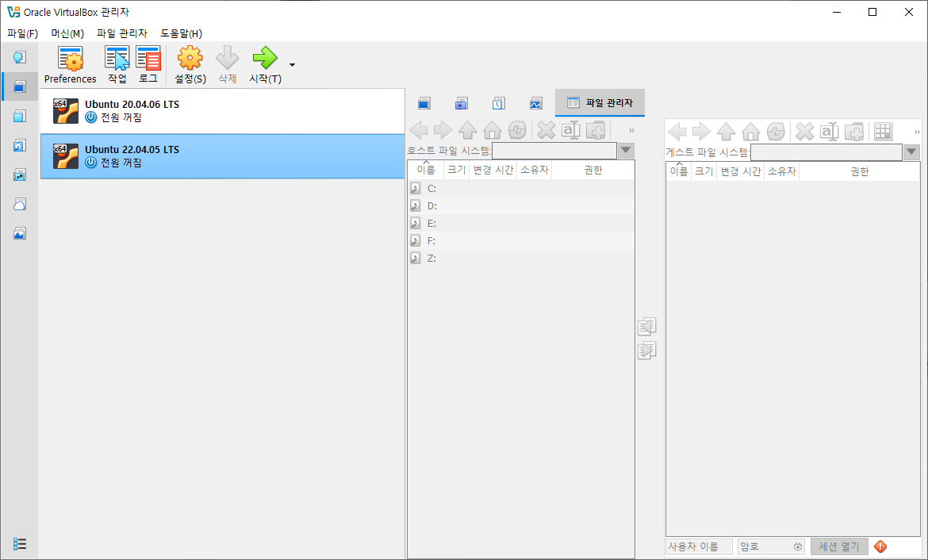Screen dimensions: 928x560
Task: Sort host list by 변경 시간 column
Action: 493,170
